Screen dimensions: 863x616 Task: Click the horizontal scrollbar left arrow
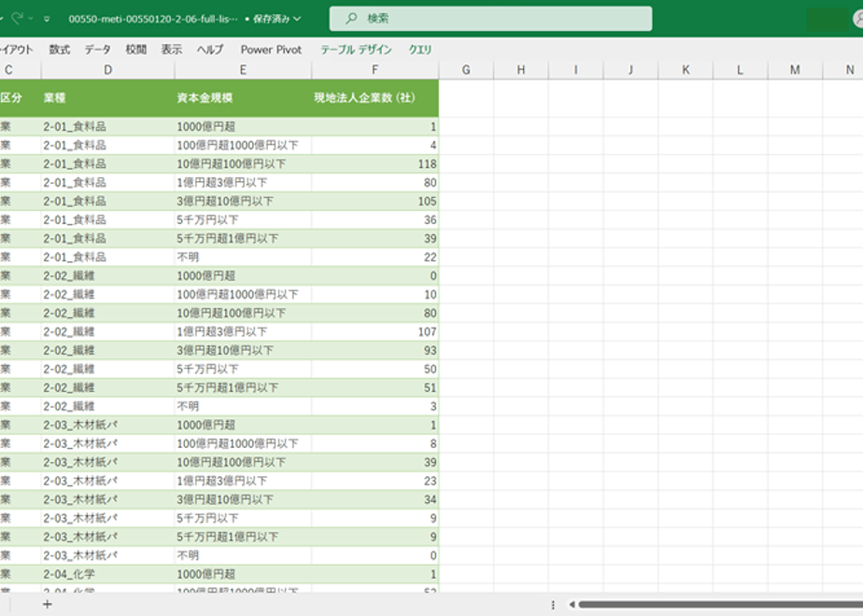(572, 605)
